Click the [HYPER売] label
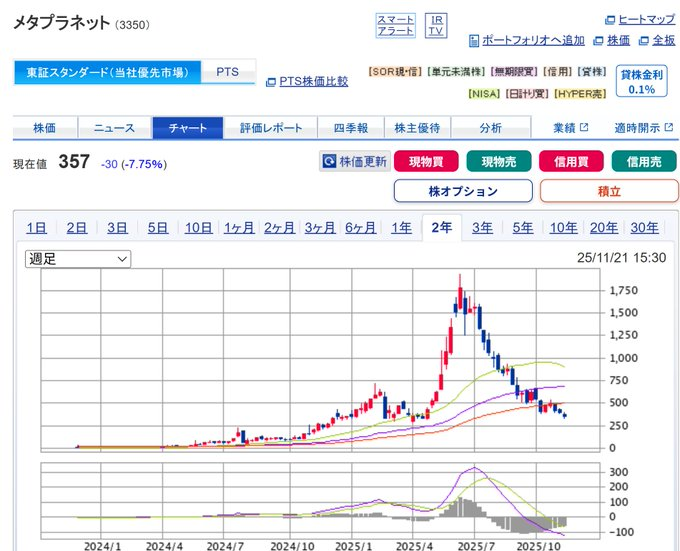The image size is (680, 551). click(x=580, y=94)
